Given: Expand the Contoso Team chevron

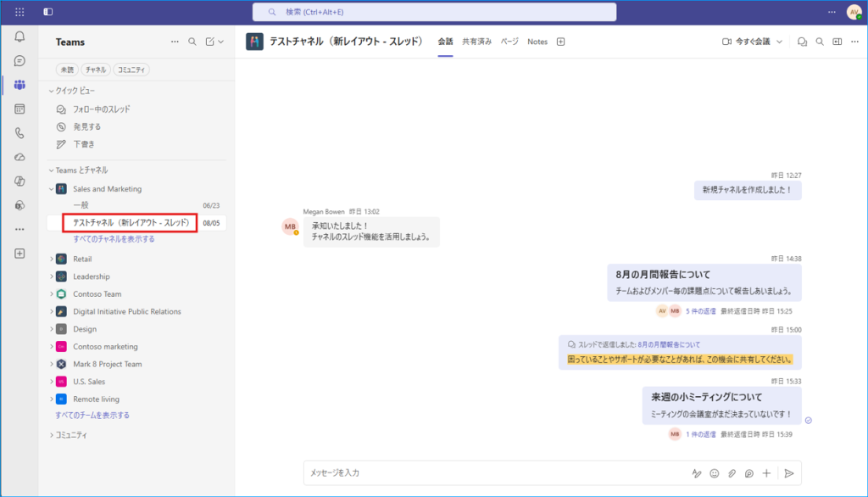Looking at the screenshot, I should (x=52, y=294).
